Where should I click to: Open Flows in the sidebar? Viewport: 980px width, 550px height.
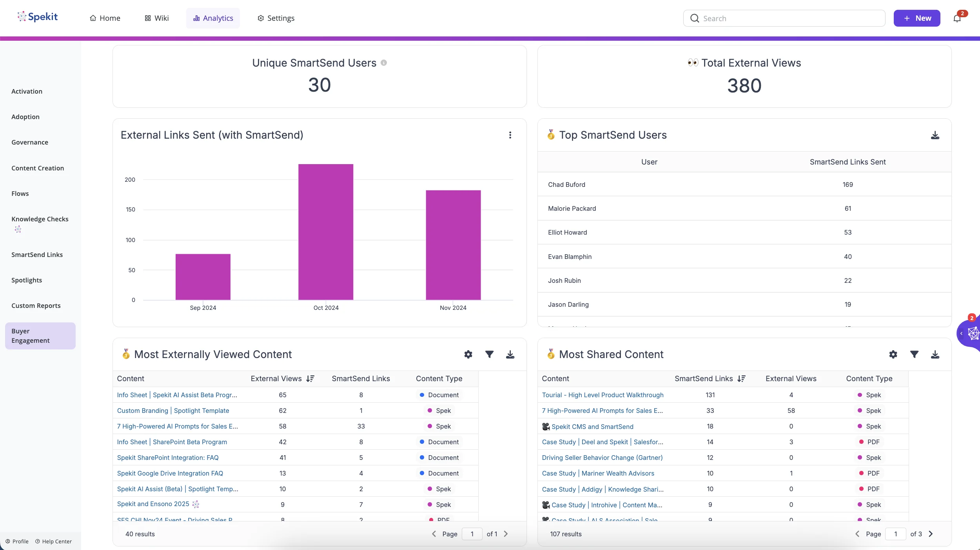tap(20, 194)
